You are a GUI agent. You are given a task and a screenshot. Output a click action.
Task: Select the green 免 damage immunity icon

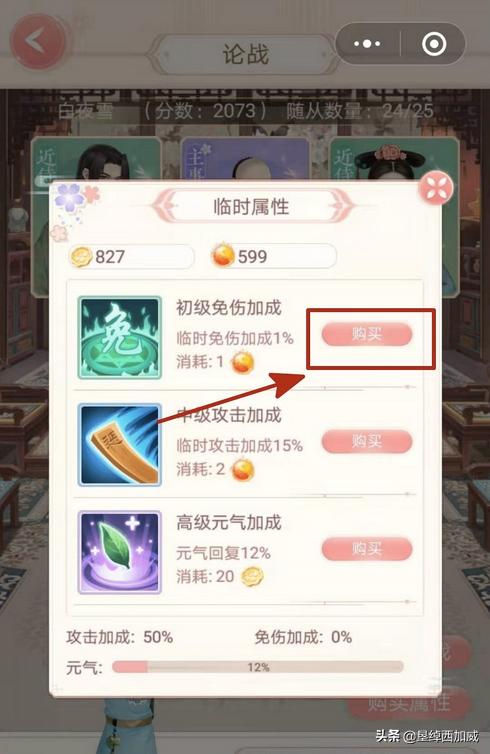tap(120, 338)
